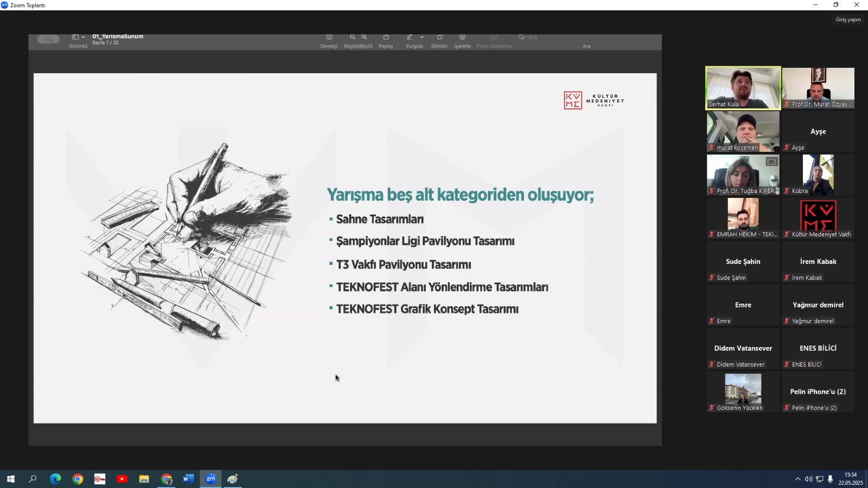Viewport: 868px width, 488px height.
Task: Click the İşaretle markup icon
Action: (x=462, y=37)
